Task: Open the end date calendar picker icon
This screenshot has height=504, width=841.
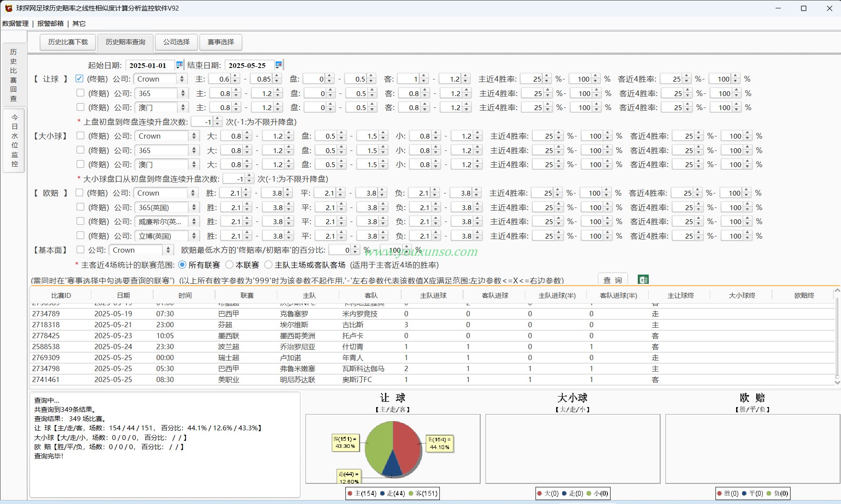Action: click(x=278, y=65)
